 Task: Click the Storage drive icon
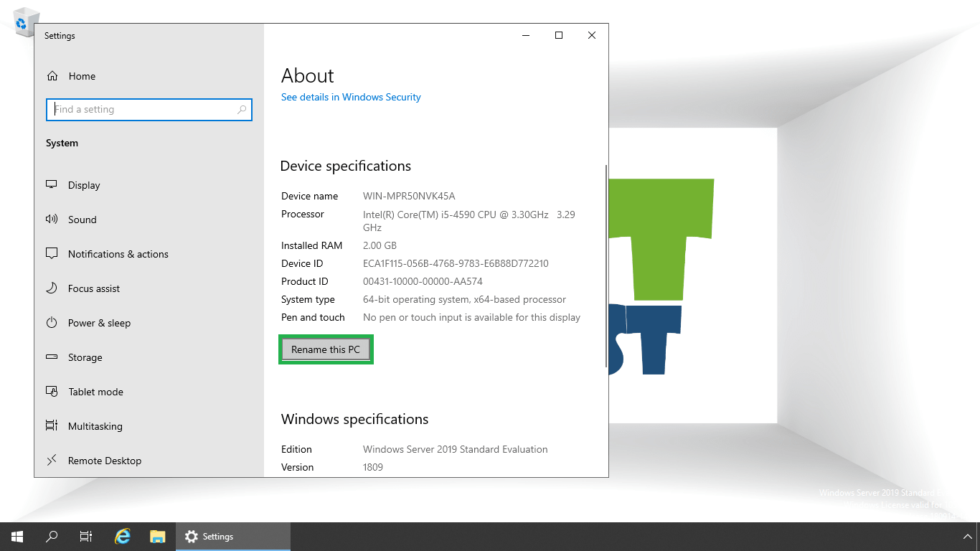click(52, 357)
